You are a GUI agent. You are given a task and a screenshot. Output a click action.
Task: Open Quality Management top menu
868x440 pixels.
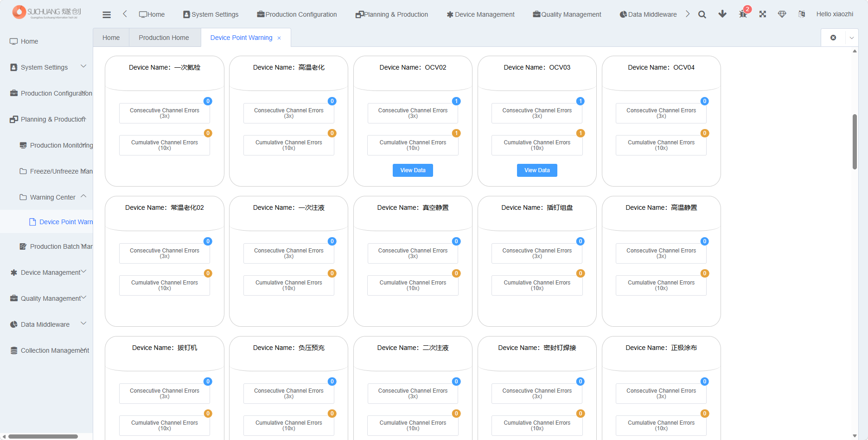567,14
